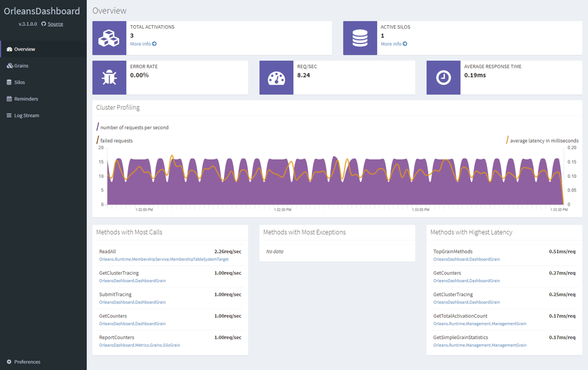Click More info under Total Activations

point(140,44)
